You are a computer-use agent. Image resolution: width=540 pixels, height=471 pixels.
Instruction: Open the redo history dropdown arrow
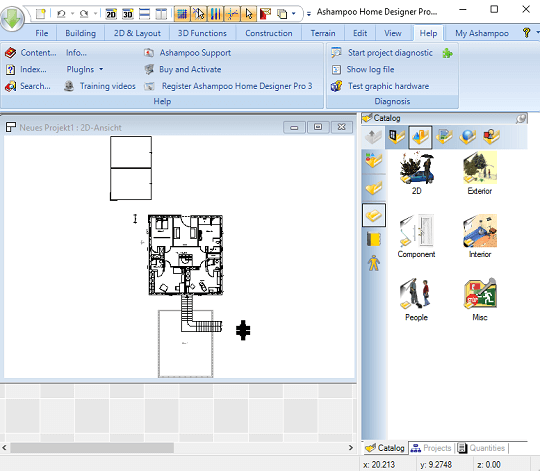(x=95, y=14)
